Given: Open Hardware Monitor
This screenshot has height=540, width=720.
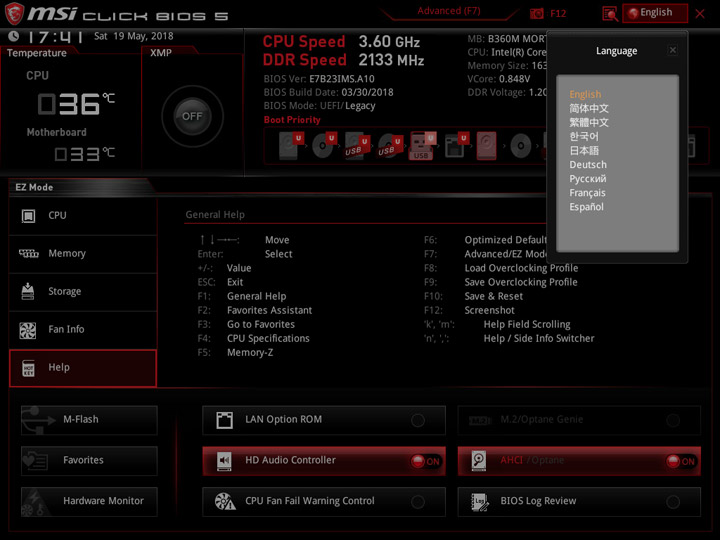Looking at the screenshot, I should click(x=89, y=501).
